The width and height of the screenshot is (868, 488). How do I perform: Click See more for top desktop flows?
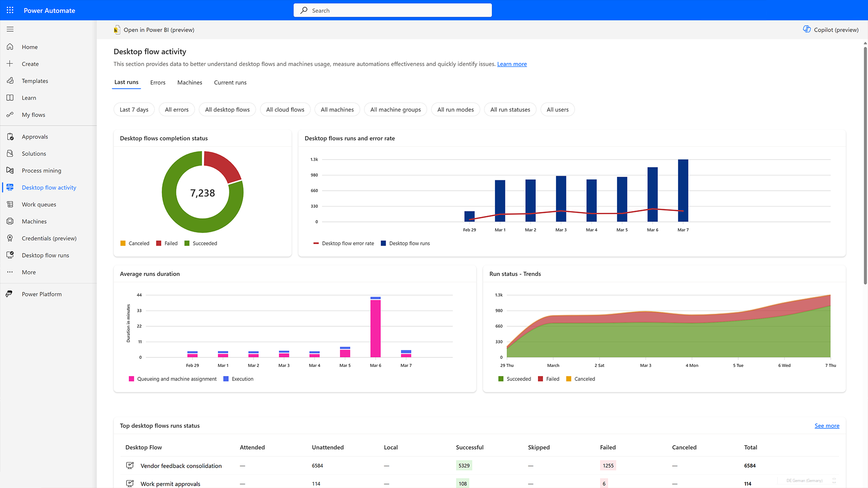click(x=826, y=425)
